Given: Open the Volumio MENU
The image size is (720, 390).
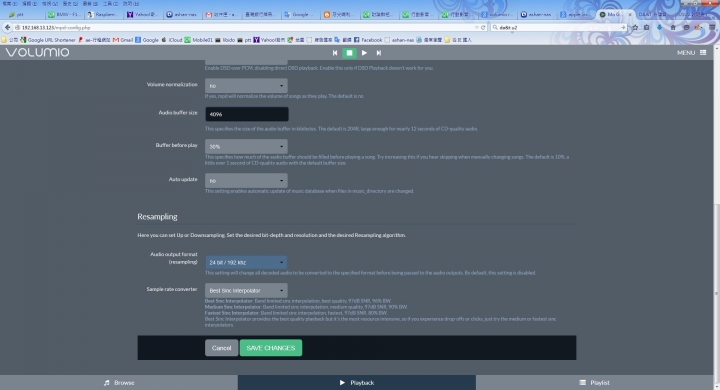Looking at the screenshot, I should (x=692, y=53).
